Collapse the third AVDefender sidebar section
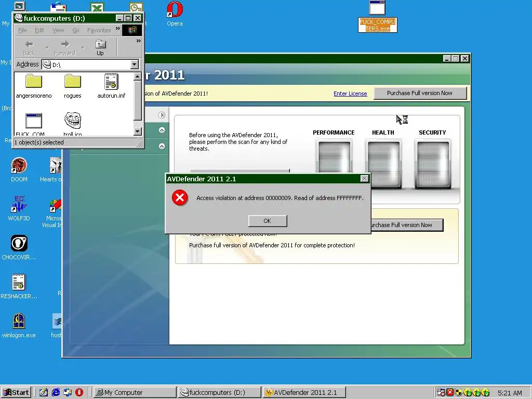Screen dimensions: 532x399 tap(162, 146)
